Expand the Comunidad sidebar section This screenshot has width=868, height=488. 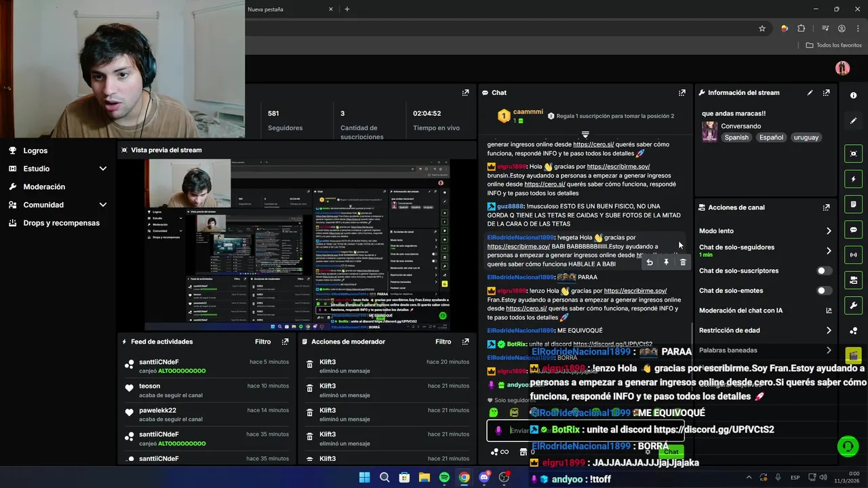103,205
